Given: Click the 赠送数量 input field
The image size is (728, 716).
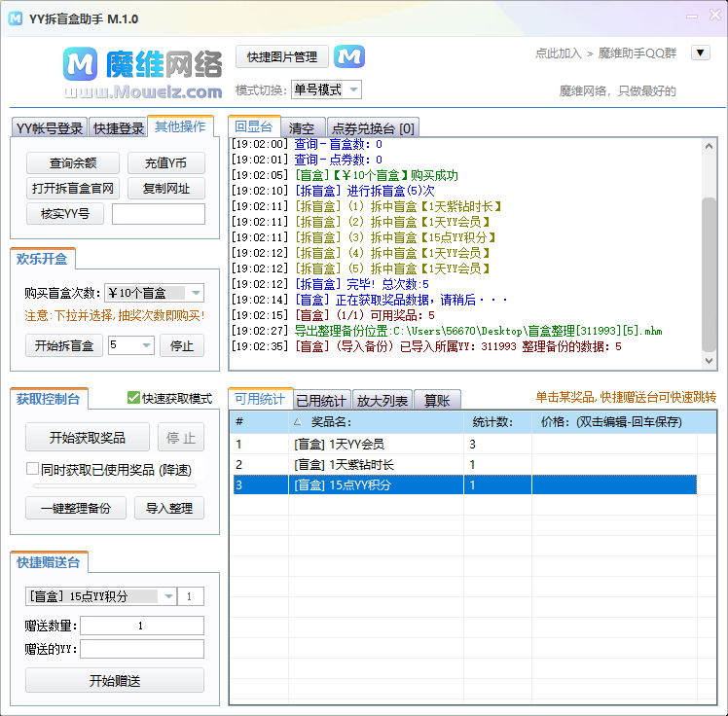Looking at the screenshot, I should [x=142, y=626].
